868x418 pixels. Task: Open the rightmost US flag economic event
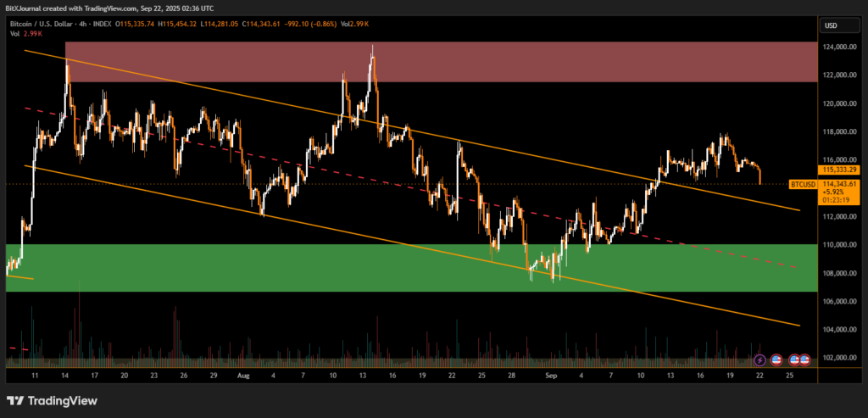tap(804, 360)
